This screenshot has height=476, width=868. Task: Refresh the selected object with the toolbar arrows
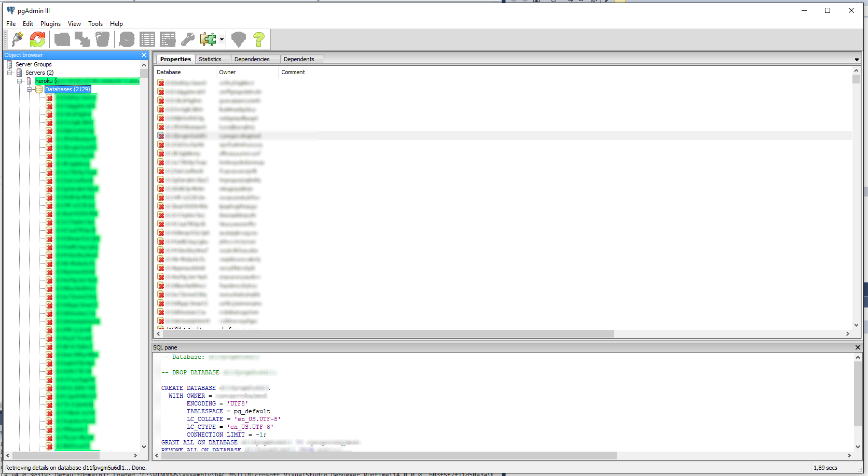37,39
